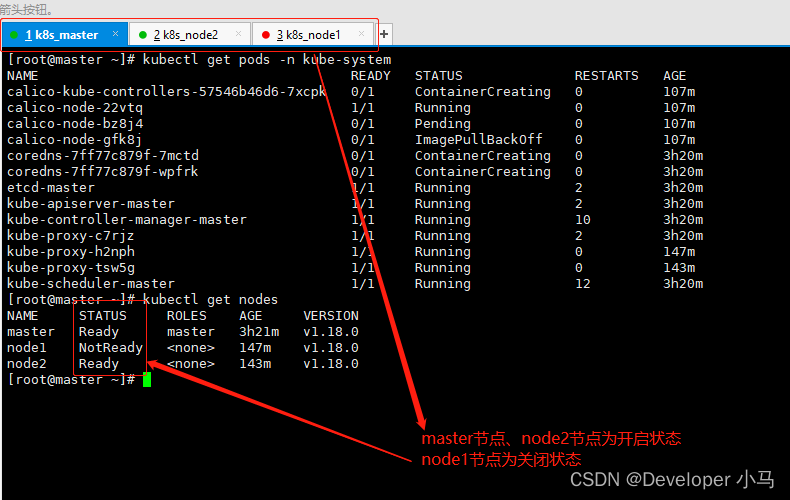Click the READY column header
The height and width of the screenshot is (500, 790).
pos(370,76)
